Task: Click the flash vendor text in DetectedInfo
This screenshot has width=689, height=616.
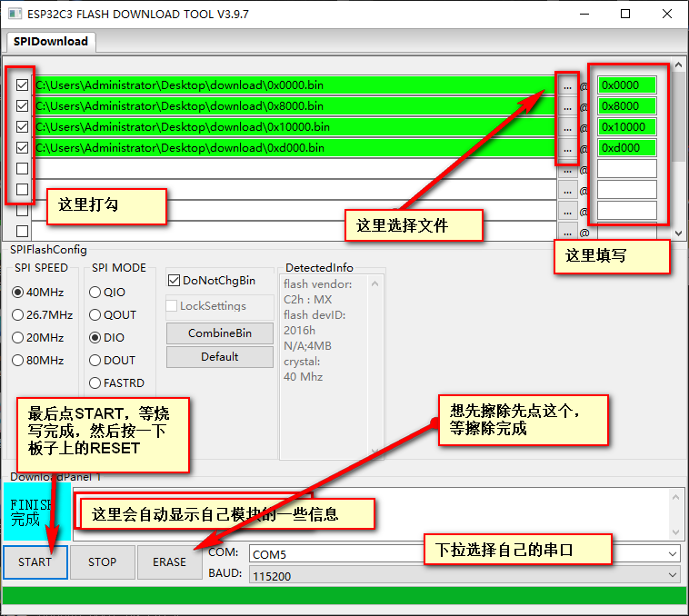Action: click(318, 284)
